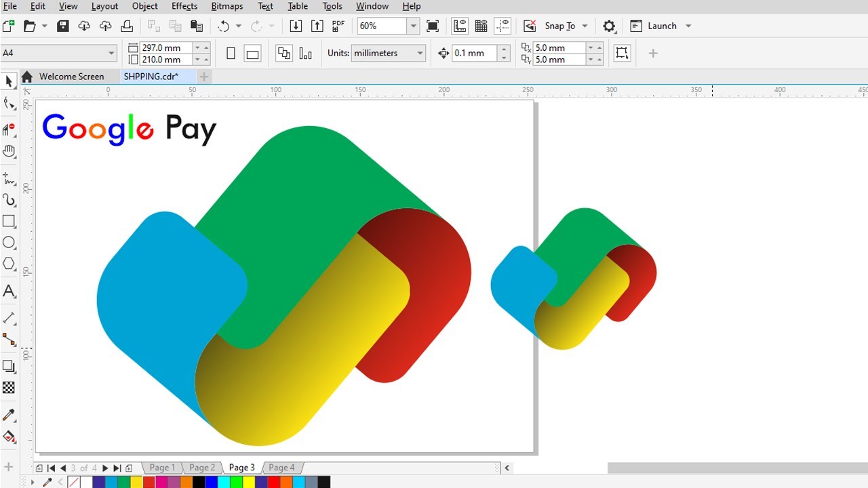Select the Pan hand tool
This screenshot has width=868, height=488.
9,151
